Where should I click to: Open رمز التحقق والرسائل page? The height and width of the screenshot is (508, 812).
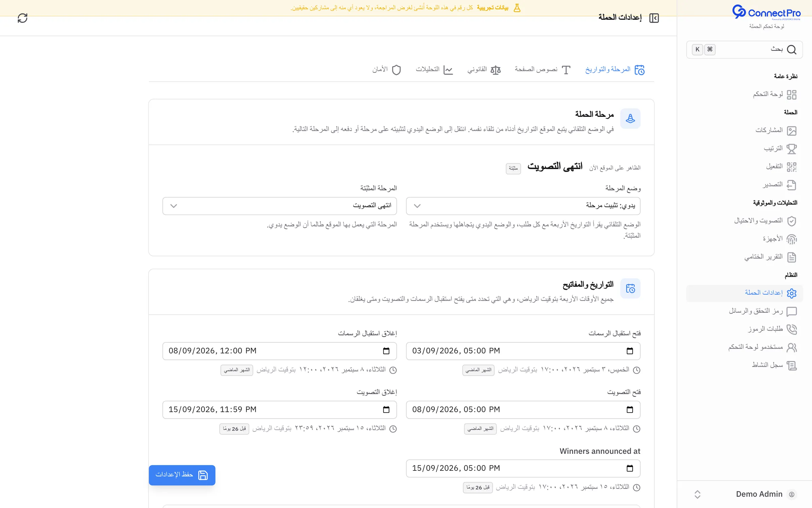coord(744,311)
